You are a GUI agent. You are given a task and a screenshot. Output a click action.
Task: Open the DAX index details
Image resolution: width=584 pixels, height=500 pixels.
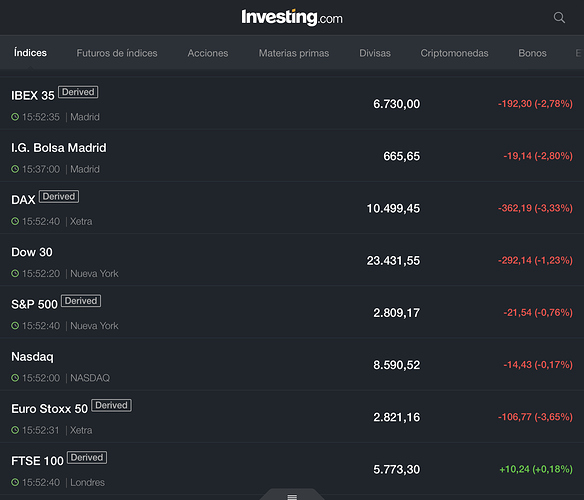(x=292, y=208)
